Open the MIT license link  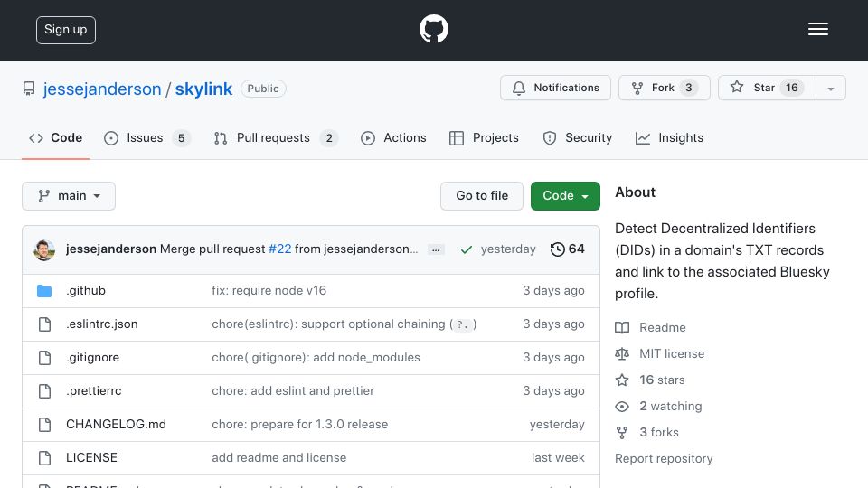(x=672, y=353)
